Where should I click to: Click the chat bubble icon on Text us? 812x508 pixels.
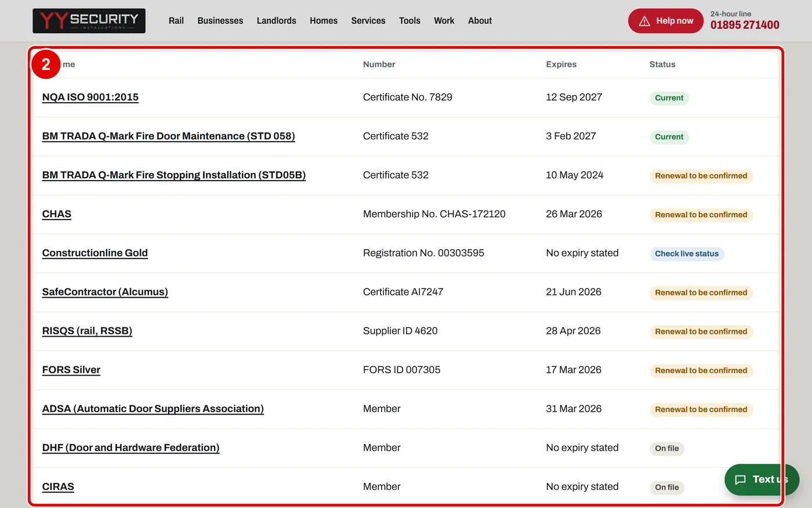pyautogui.click(x=740, y=480)
